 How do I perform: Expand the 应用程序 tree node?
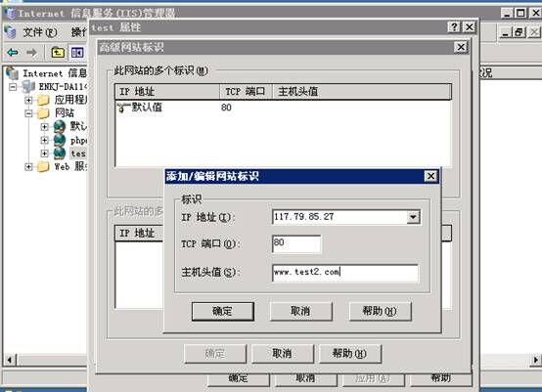[x=28, y=100]
